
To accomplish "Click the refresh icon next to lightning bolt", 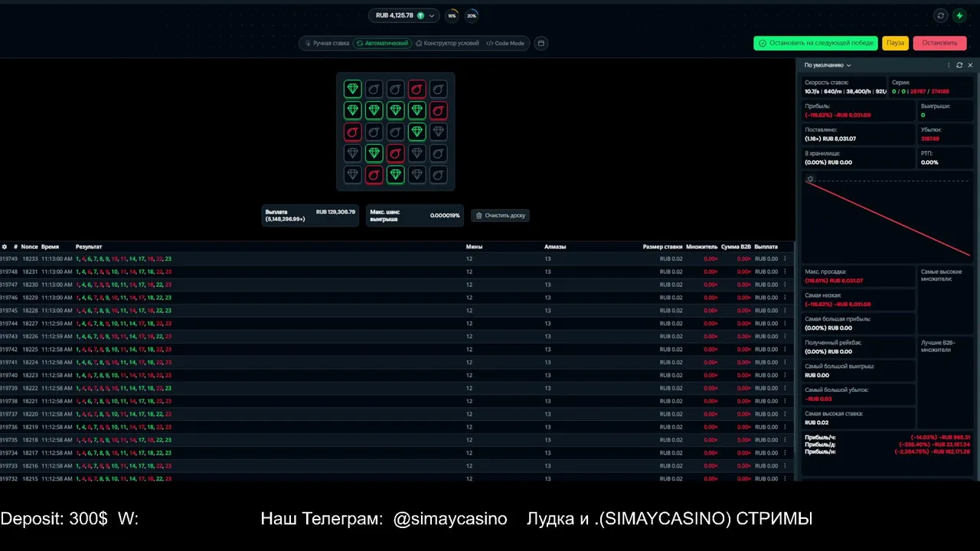I will [x=941, y=15].
